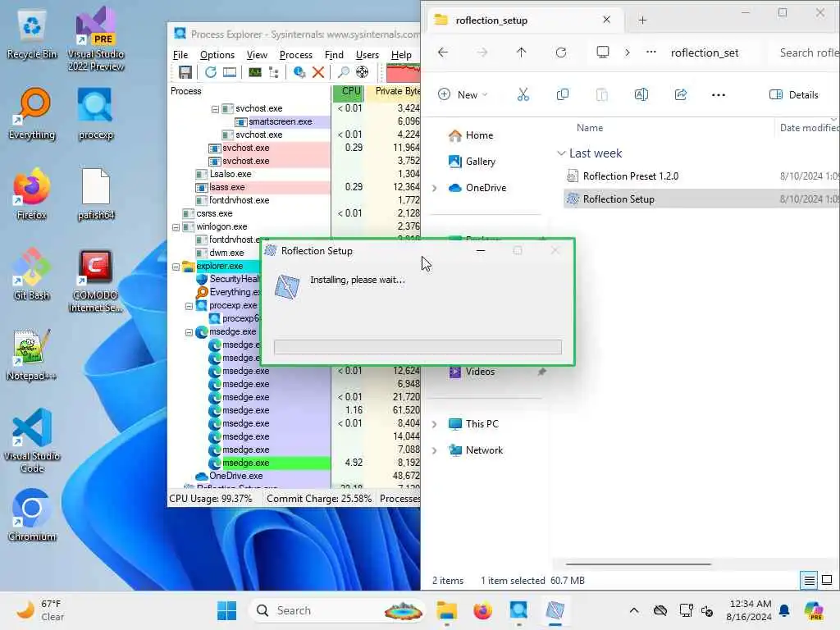
Task: Toggle process tree view icon in Process Explorer
Action: pyautogui.click(x=274, y=72)
